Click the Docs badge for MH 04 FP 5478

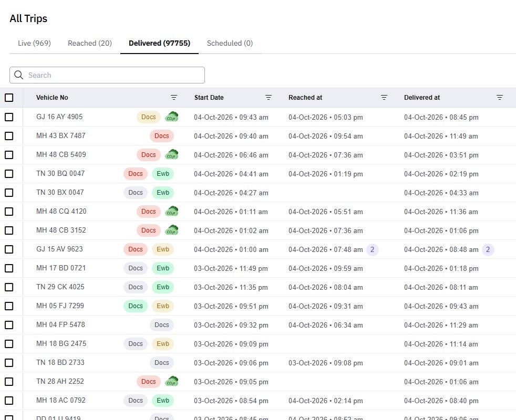tap(162, 325)
